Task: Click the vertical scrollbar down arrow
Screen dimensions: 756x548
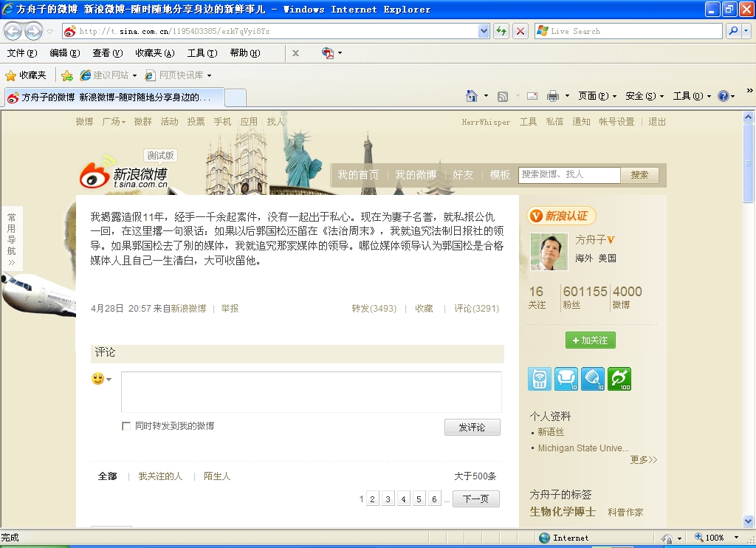Action: [x=748, y=521]
